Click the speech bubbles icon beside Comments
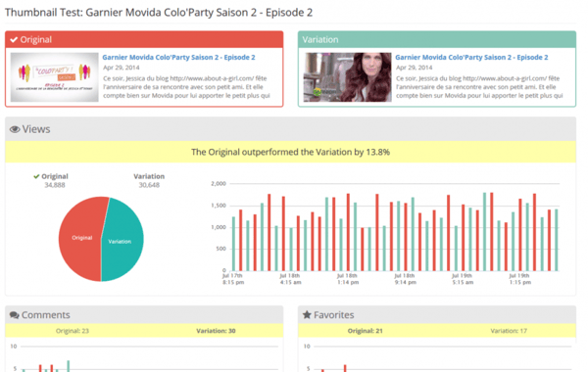The width and height of the screenshot is (588, 372). coord(15,315)
